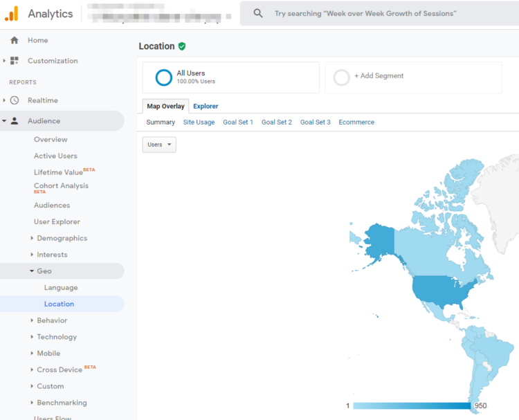Click the green verified shield icon
Image resolution: width=519 pixels, height=420 pixels.
[x=182, y=46]
